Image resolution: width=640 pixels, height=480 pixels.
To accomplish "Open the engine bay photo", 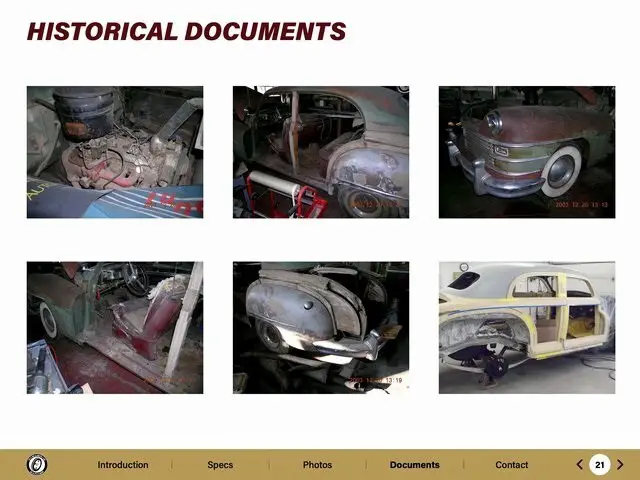I will click(115, 152).
